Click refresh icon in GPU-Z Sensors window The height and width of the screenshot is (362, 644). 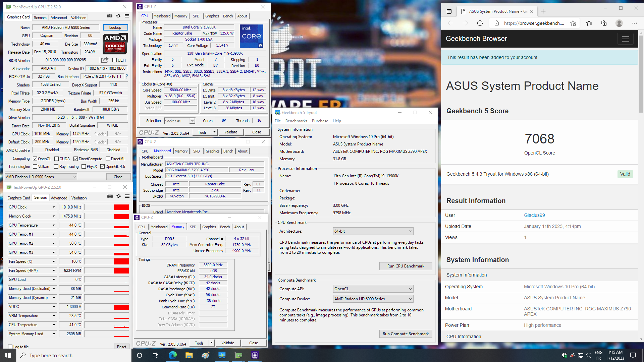coord(118,196)
